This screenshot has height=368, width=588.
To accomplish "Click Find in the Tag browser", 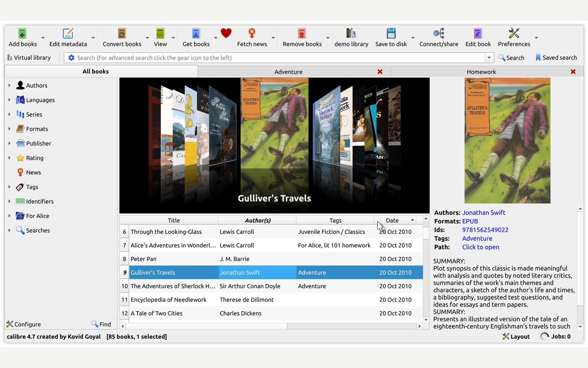I will point(101,324).
